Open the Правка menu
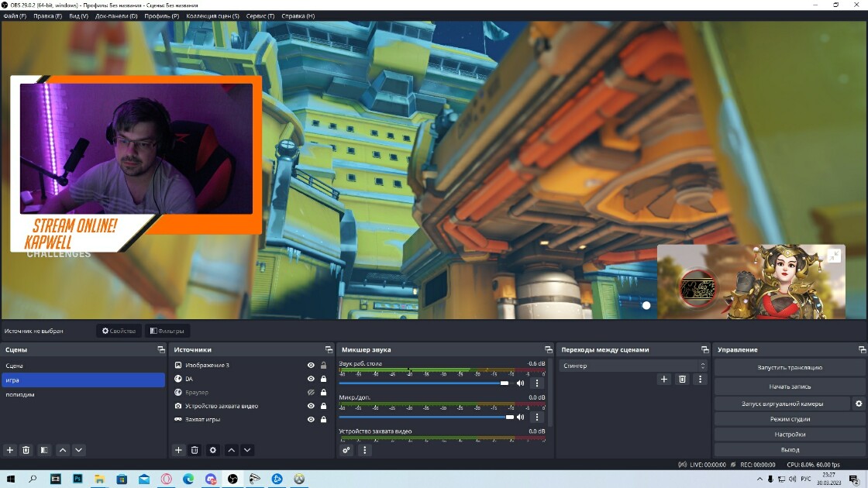 pyautogui.click(x=47, y=16)
